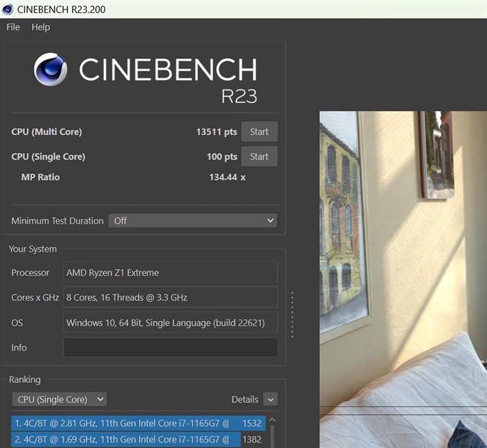Click the Cinebench icon in the title bar
This screenshot has width=487, height=448.
(x=7, y=9)
